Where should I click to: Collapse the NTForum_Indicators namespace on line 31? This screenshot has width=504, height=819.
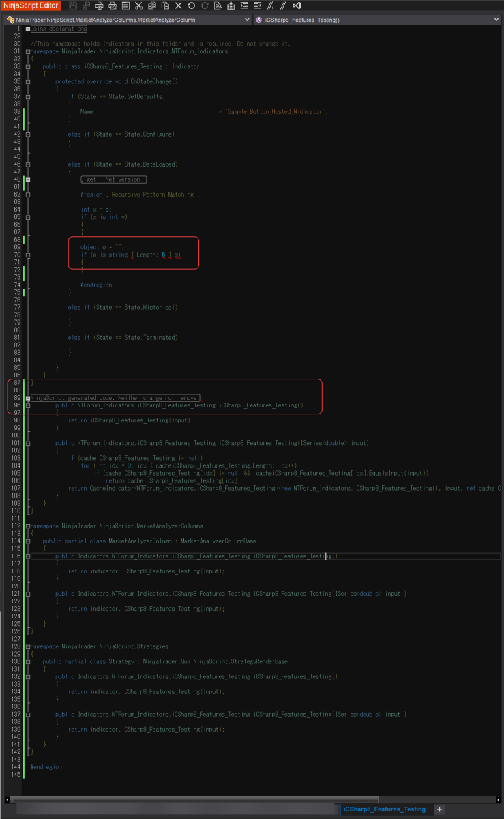28,52
